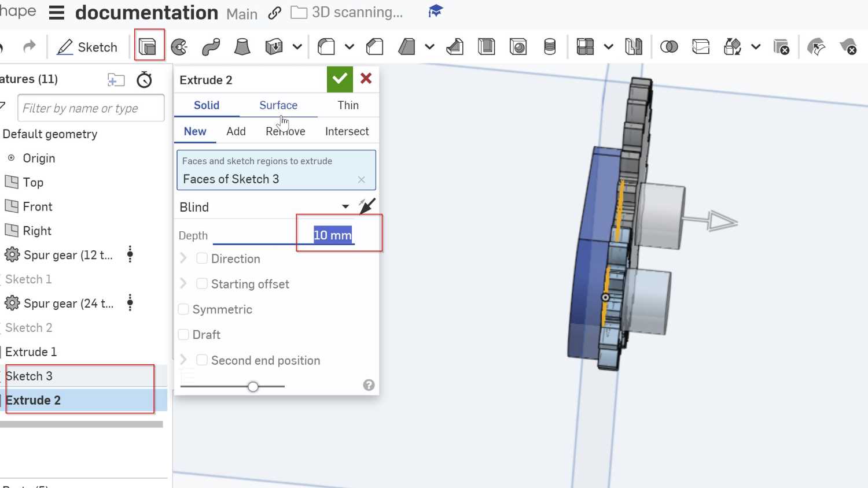Open the Draft tool dropdown arrow
868x488 pixels.
tap(429, 47)
